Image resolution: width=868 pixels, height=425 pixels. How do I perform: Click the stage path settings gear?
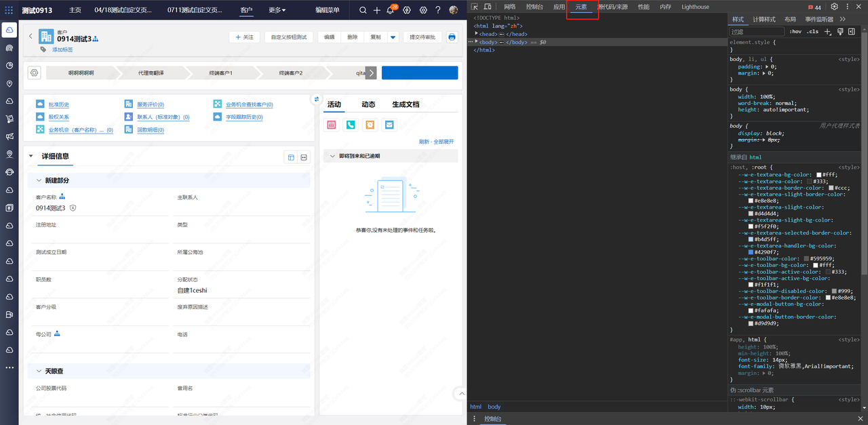coord(34,73)
